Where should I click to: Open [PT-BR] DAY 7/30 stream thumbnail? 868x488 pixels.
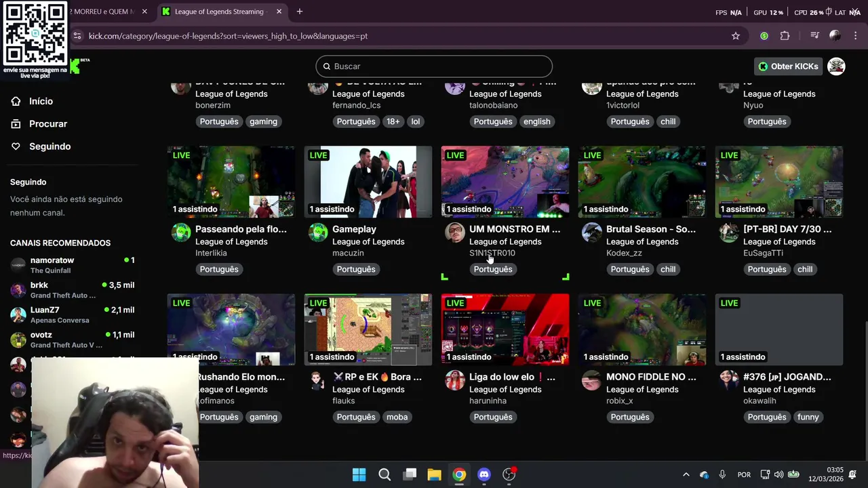pyautogui.click(x=779, y=182)
